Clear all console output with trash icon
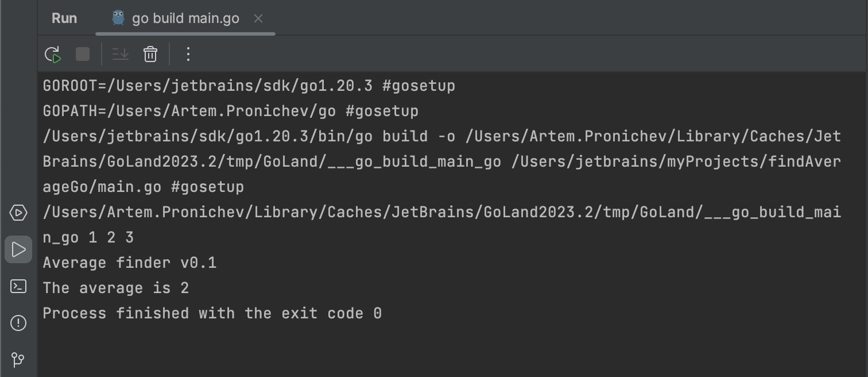 (150, 54)
